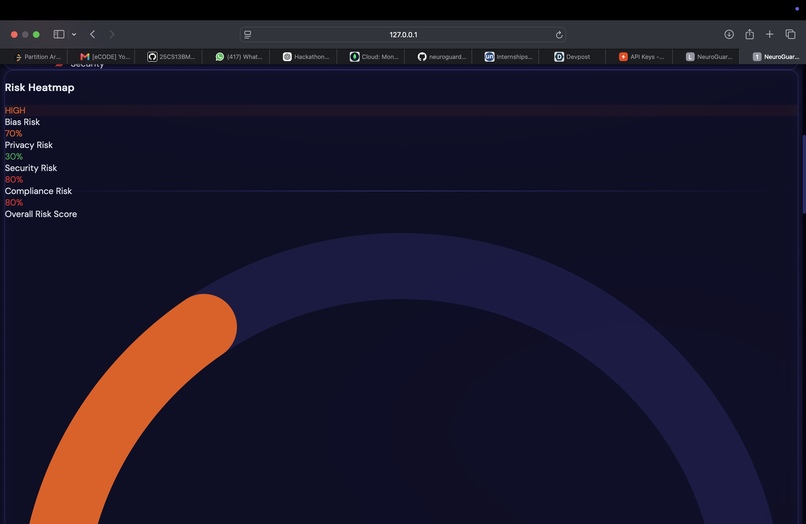806x524 pixels.
Task: Click the 70% bias risk value
Action: (13, 133)
